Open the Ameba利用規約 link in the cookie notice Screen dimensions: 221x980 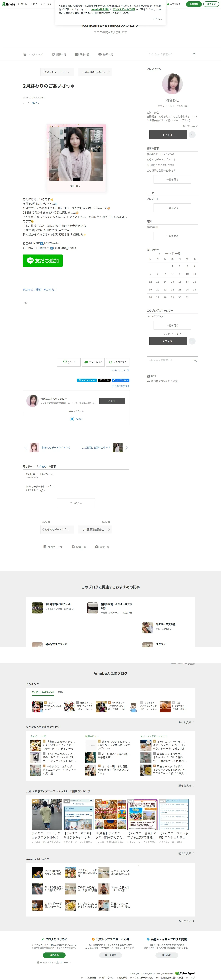(x=100, y=9)
